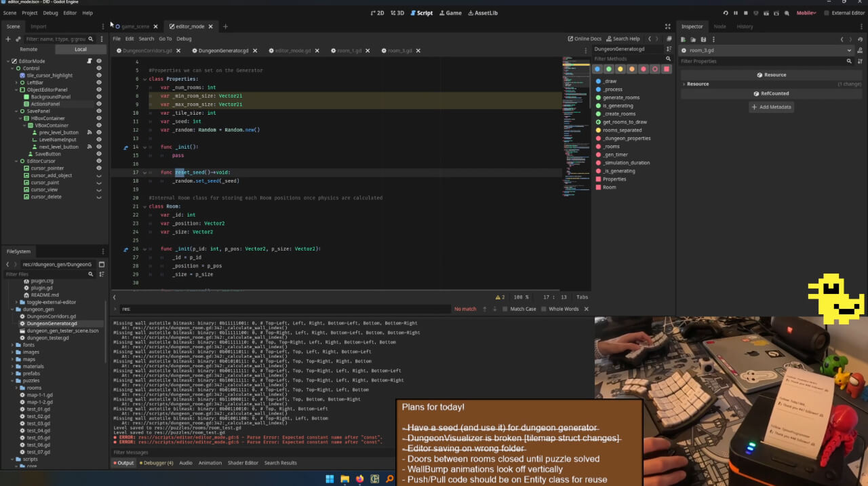Open the Mobile renderer dropdown
Image resolution: width=868 pixels, height=486 pixels.
(807, 13)
